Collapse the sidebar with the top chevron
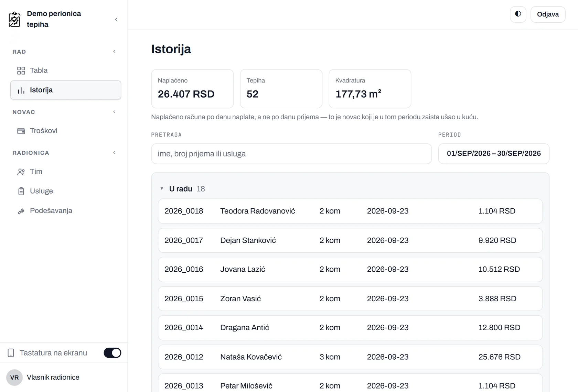Viewport: 578px width, 392px height. (x=116, y=19)
